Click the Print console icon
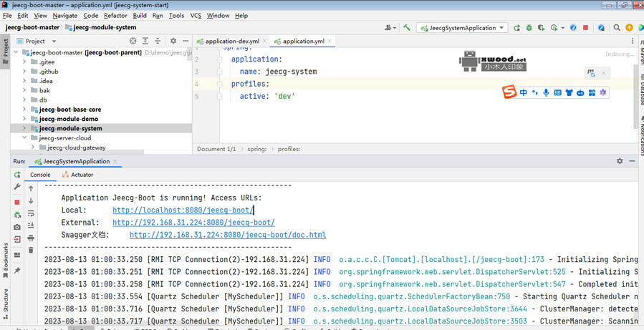 (x=31, y=238)
